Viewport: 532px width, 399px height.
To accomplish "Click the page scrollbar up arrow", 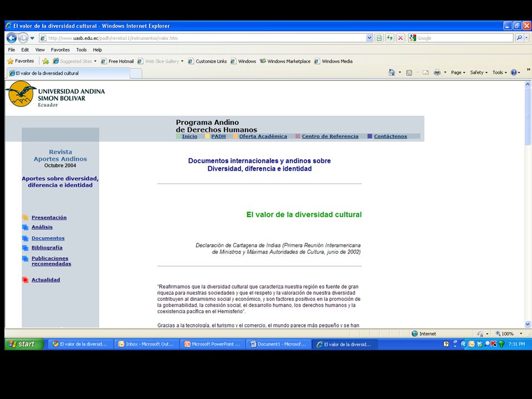I will [x=528, y=84].
